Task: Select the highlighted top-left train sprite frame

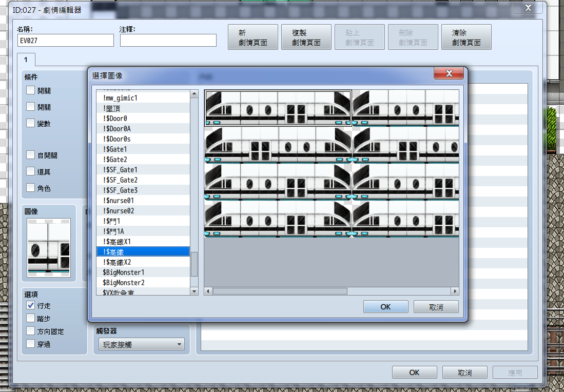Action: click(x=278, y=108)
